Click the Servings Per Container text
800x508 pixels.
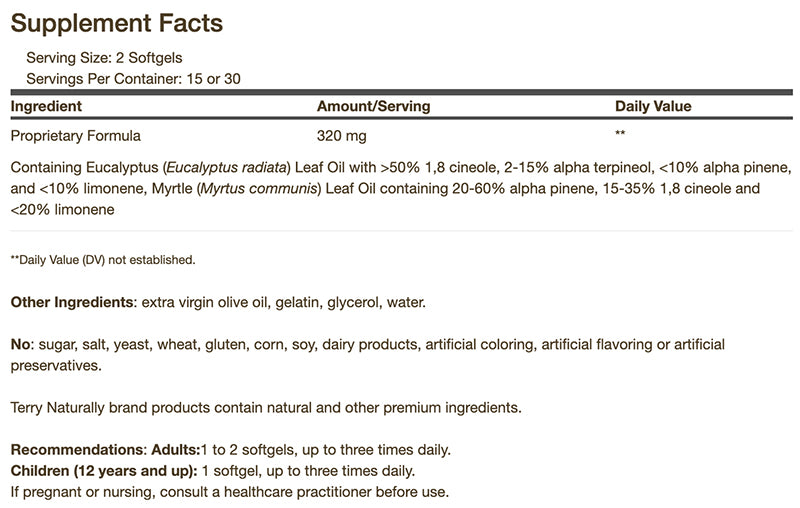pos(133,79)
